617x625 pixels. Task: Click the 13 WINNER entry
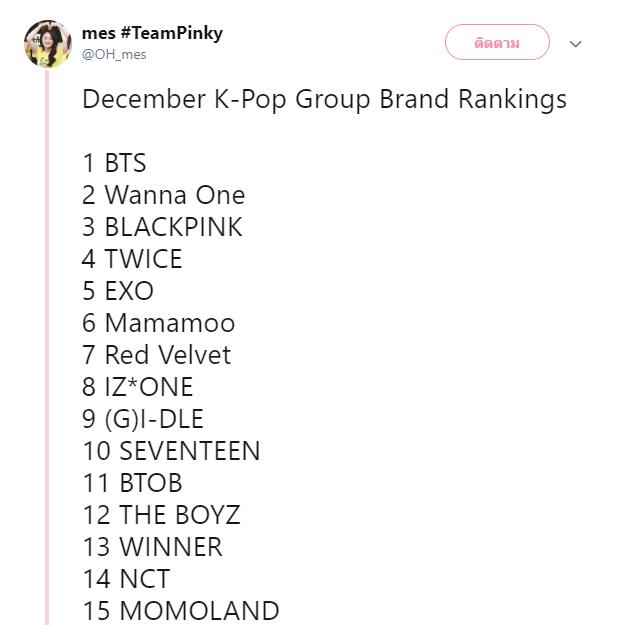tap(153, 546)
